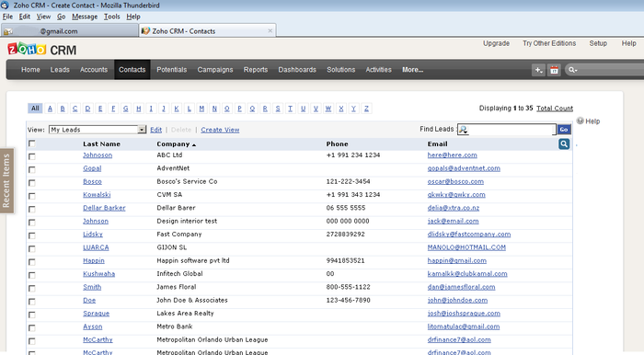Screen dimensions: 644x355
Task: Open the View menu
Action: (x=43, y=17)
